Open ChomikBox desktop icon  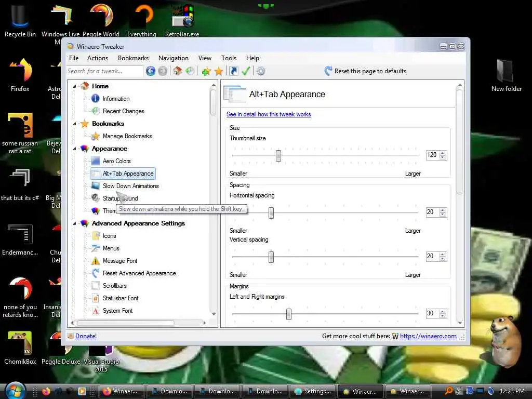pos(20,348)
